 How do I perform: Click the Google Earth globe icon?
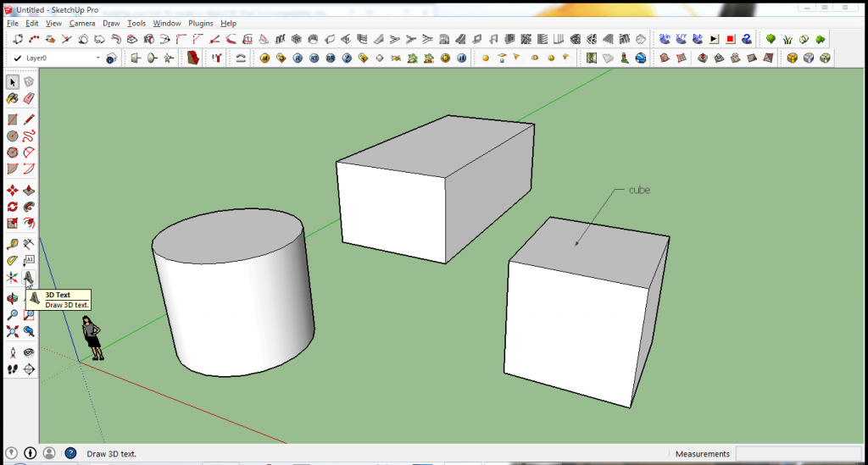pos(641,58)
